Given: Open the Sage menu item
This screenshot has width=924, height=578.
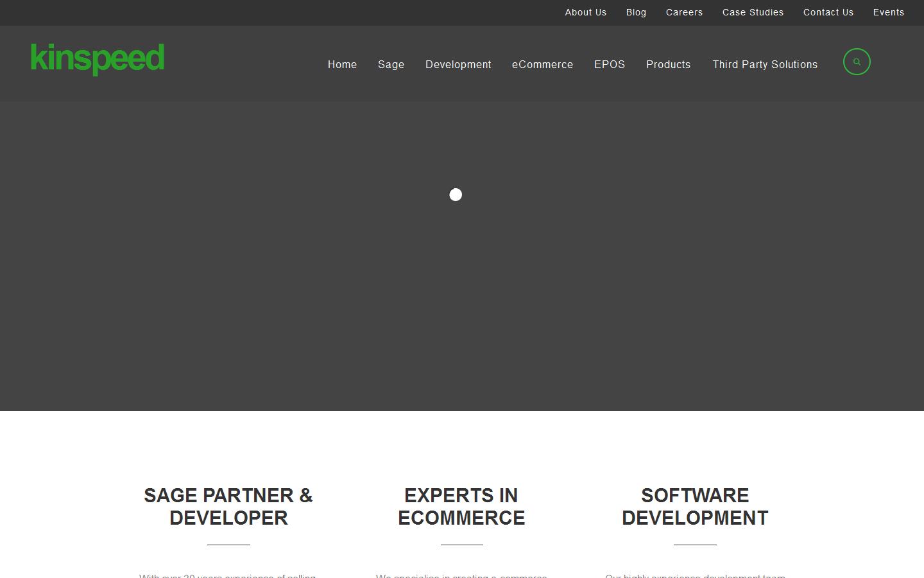Looking at the screenshot, I should (391, 64).
